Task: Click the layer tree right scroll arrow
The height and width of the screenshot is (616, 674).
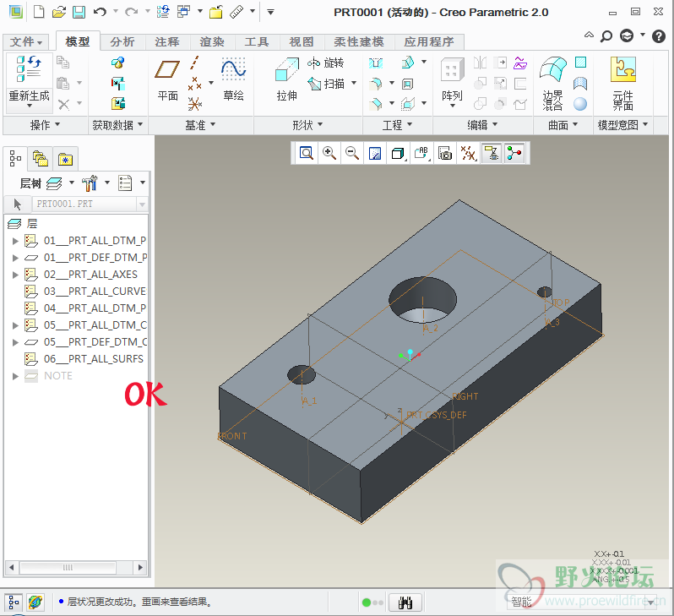Action: (140, 567)
